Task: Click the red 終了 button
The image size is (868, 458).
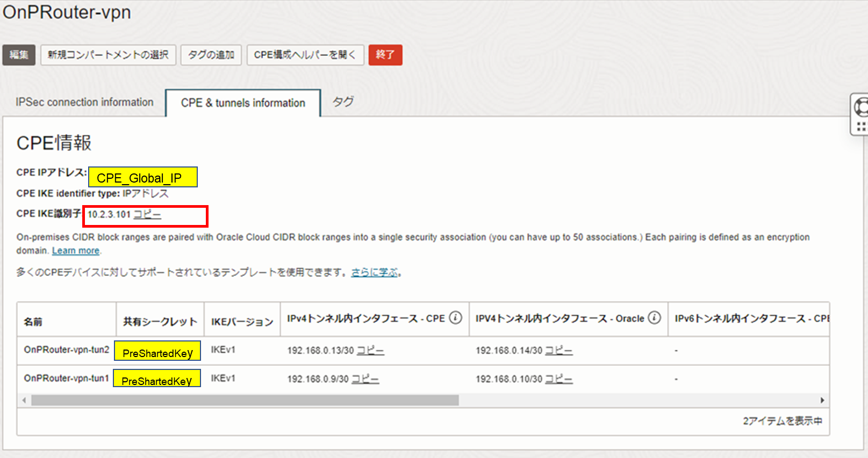Action: coord(385,55)
